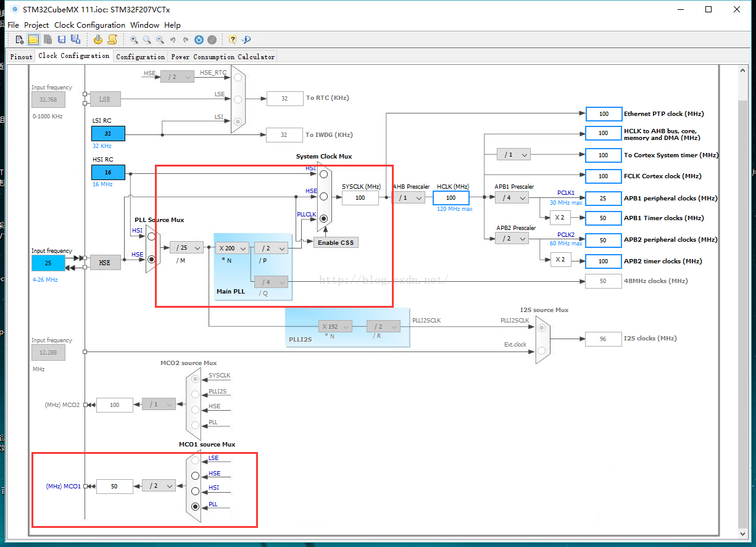Click the New Project toolbar icon
The height and width of the screenshot is (547, 756).
(20, 39)
